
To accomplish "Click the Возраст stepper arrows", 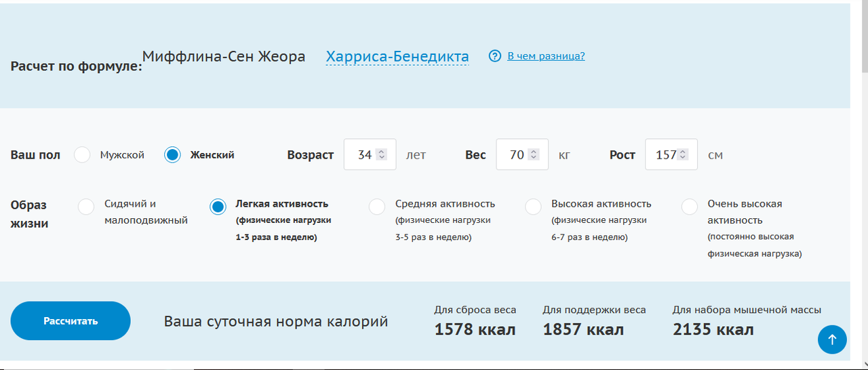I will point(381,155).
